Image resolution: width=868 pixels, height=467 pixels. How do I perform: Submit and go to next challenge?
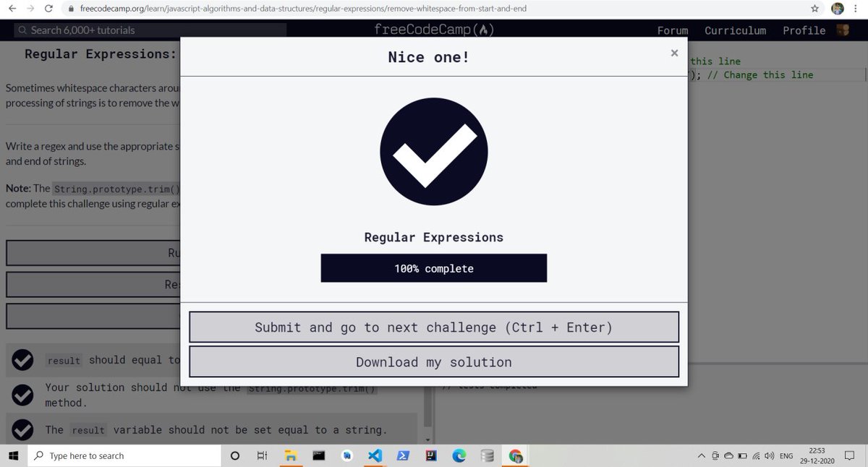tap(433, 327)
